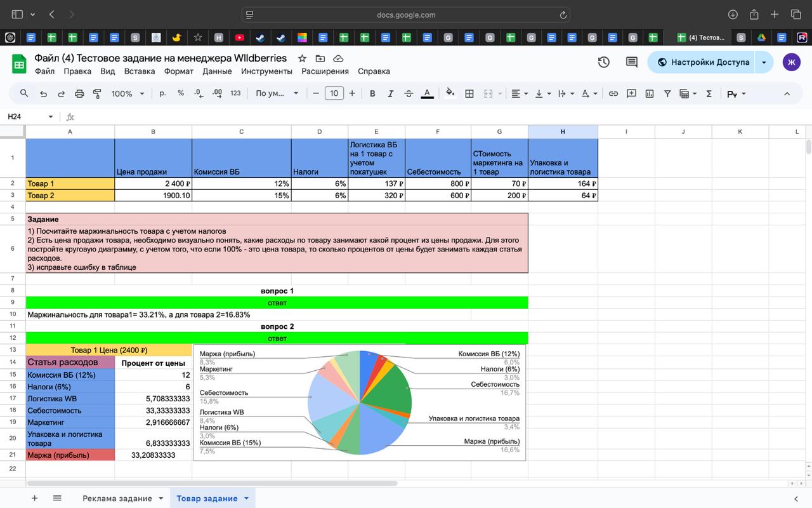This screenshot has width=812, height=508.
Task: Star the document
Action: click(x=303, y=58)
